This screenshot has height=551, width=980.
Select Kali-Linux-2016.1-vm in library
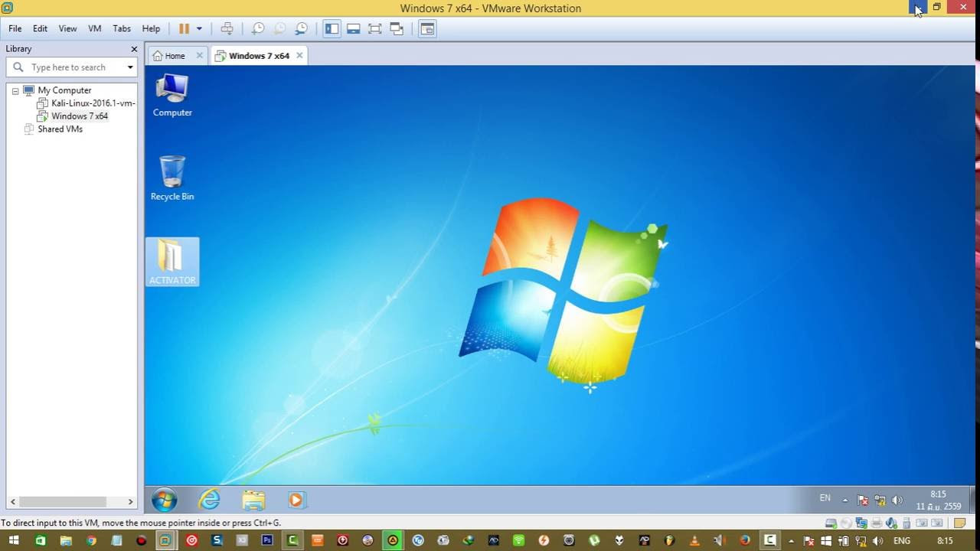click(x=93, y=103)
